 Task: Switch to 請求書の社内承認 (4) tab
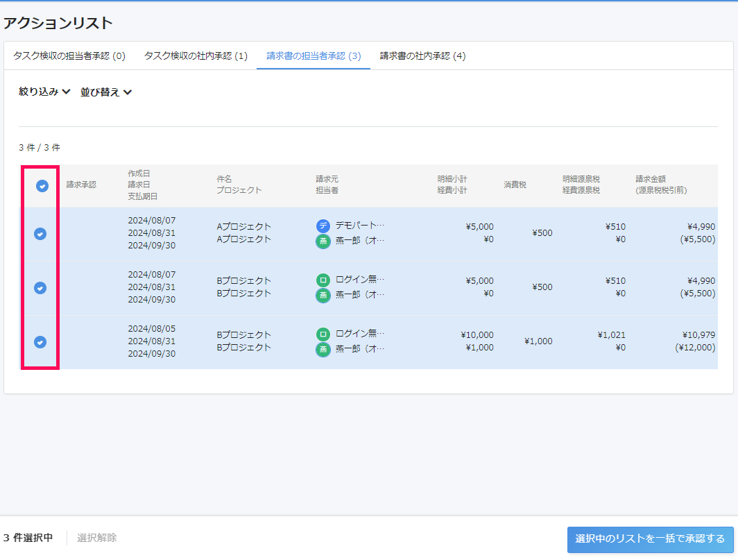tap(422, 56)
